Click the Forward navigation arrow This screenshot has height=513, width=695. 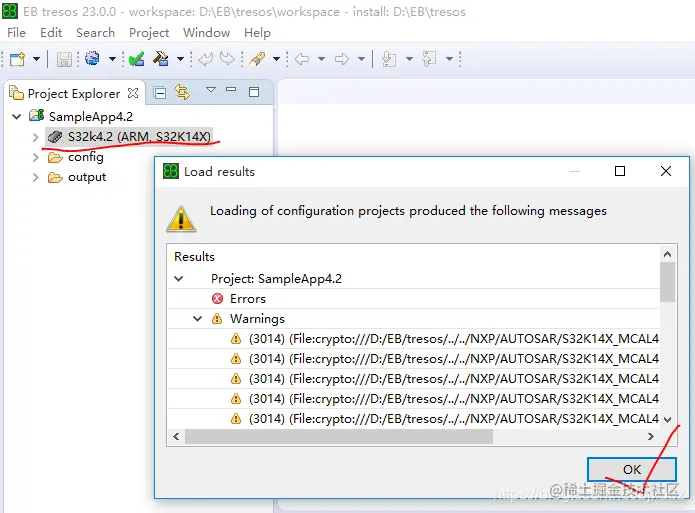[x=342, y=59]
